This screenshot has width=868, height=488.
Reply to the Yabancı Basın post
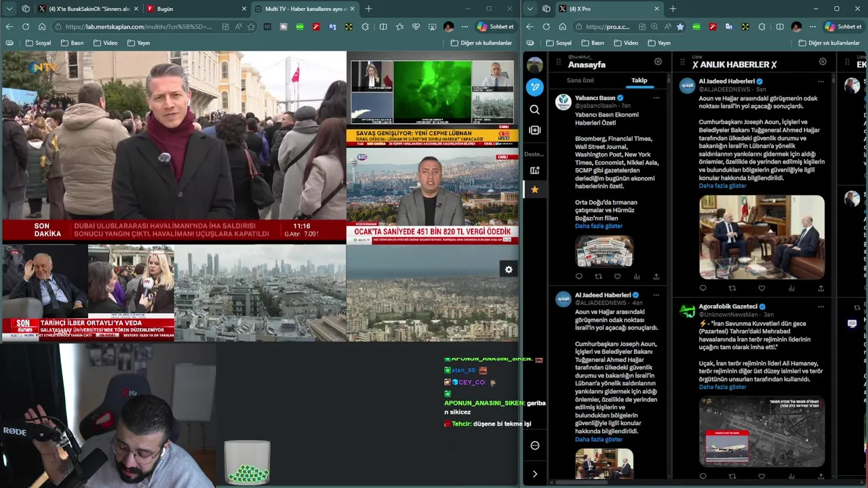tap(579, 277)
